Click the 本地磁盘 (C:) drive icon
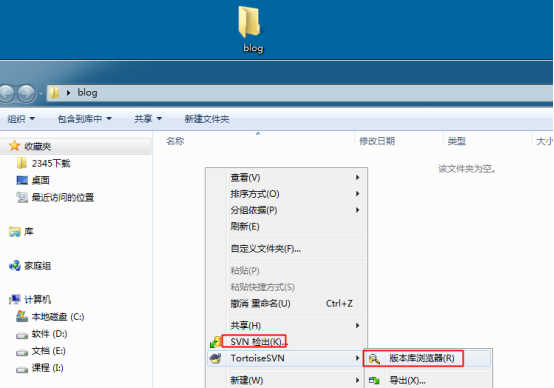Screen dimensions: 554x388 click(x=22, y=316)
